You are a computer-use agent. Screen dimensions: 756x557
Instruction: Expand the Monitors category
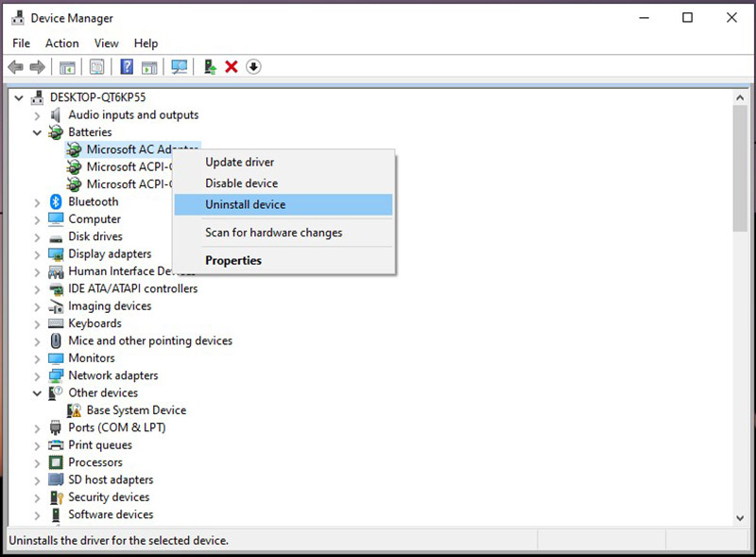37,358
